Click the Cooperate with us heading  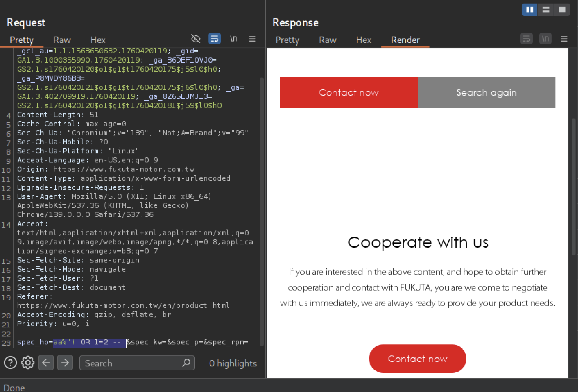click(418, 243)
